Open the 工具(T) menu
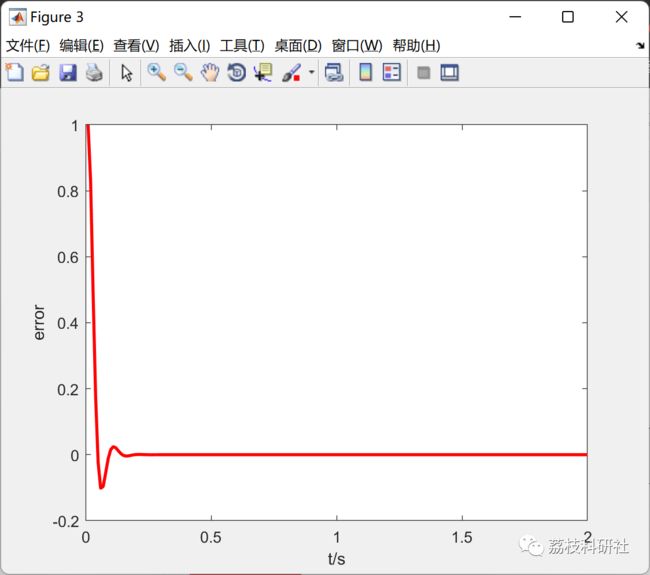The image size is (650, 575). (x=242, y=46)
